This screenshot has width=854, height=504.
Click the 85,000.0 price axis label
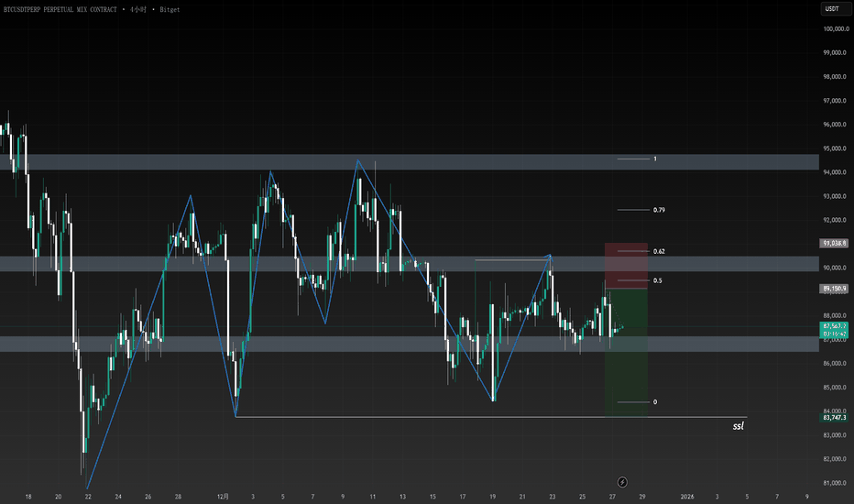pyautogui.click(x=836, y=388)
